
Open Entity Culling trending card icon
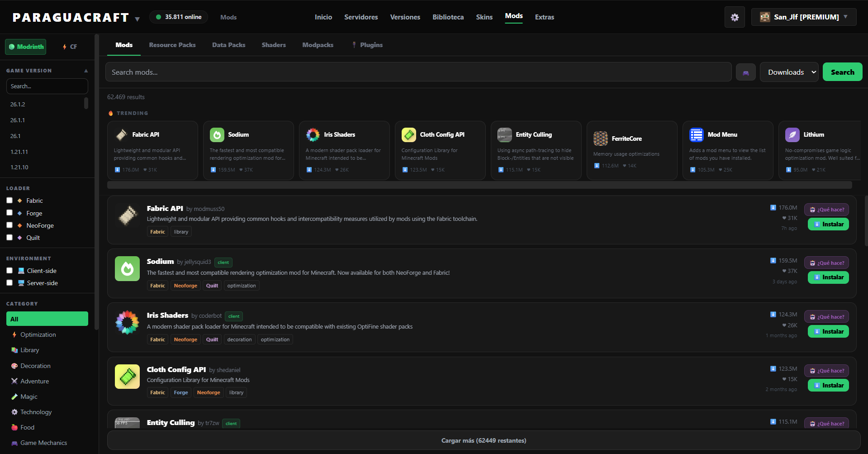(x=505, y=134)
